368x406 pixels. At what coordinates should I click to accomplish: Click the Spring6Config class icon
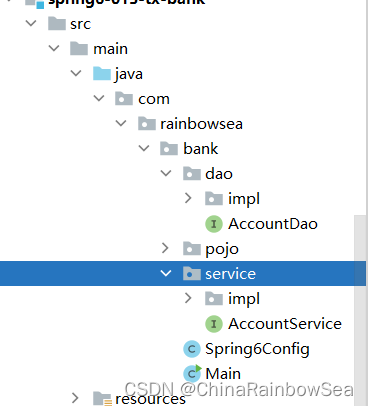click(x=192, y=349)
